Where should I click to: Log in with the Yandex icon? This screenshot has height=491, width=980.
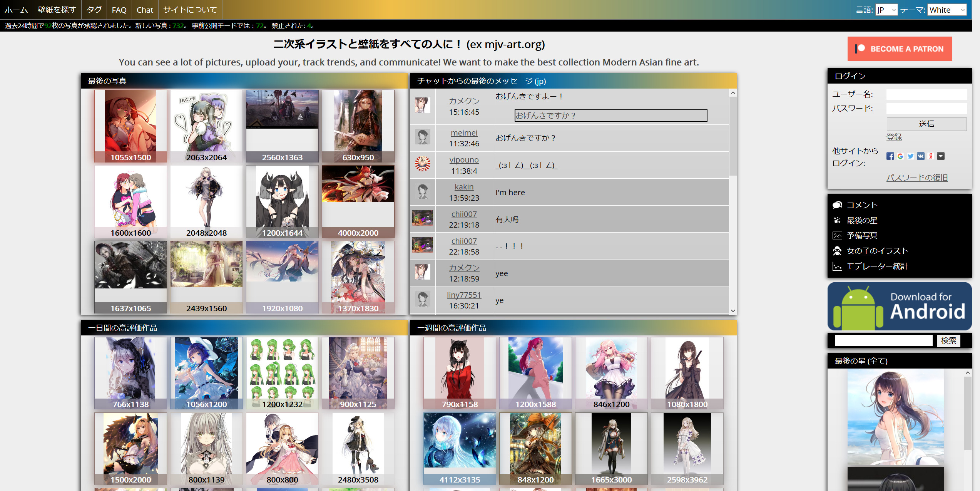point(931,156)
